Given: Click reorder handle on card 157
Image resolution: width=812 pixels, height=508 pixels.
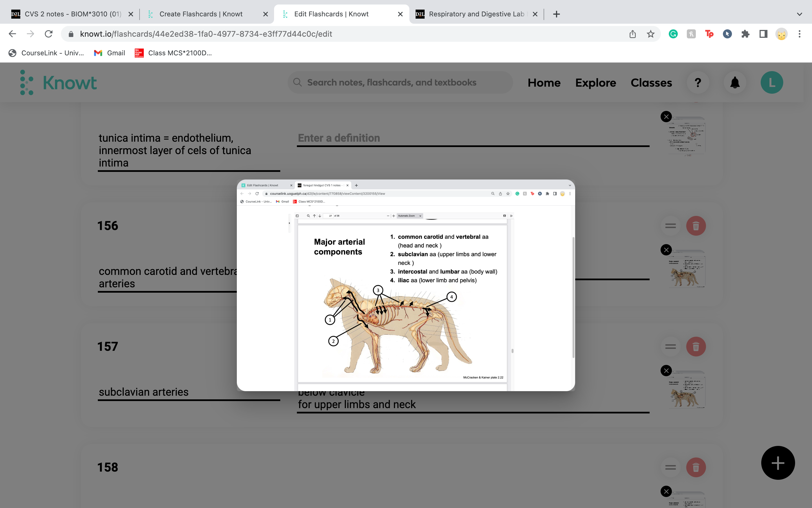Looking at the screenshot, I should click(670, 347).
